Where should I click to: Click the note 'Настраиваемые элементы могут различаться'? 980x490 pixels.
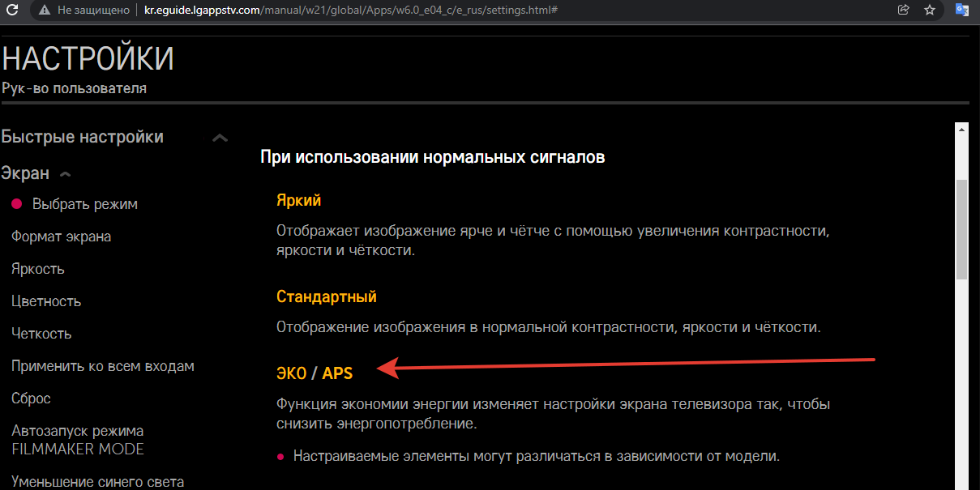point(537,456)
